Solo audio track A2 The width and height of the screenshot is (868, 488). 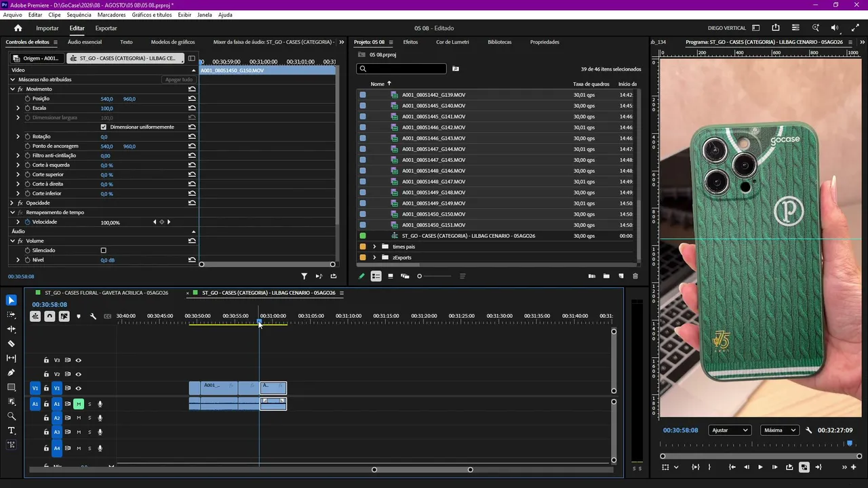click(90, 418)
